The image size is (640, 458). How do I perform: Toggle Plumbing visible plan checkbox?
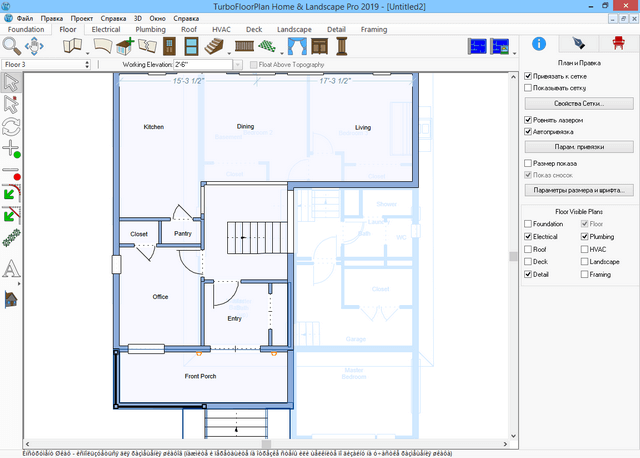[585, 237]
